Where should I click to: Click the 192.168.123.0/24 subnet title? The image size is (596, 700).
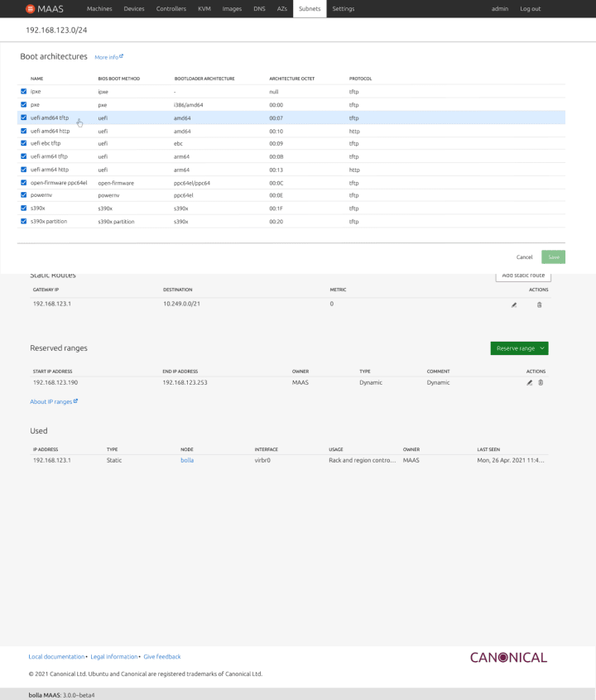56,30
